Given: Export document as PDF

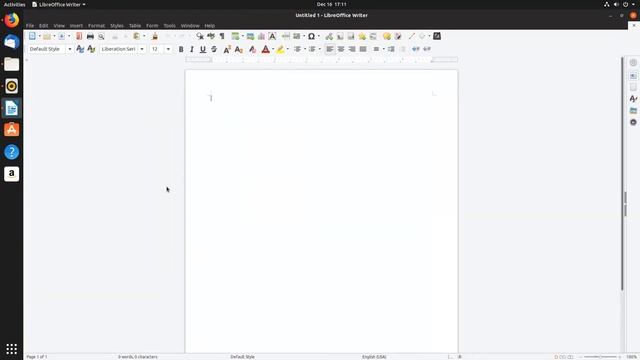Looking at the screenshot, I should tap(79, 36).
